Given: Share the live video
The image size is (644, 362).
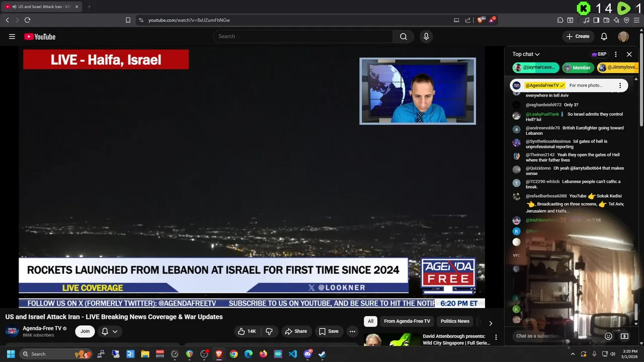Looking at the screenshot, I should 296,331.
